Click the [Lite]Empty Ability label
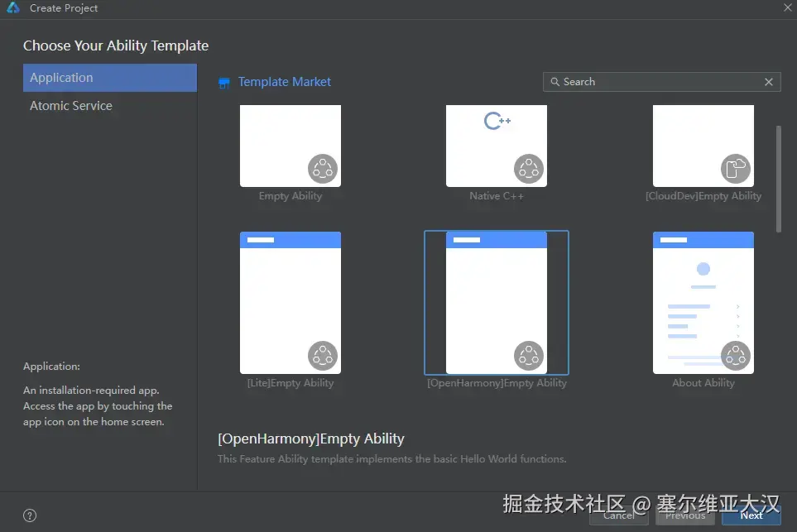The height and width of the screenshot is (532, 797). click(x=290, y=383)
